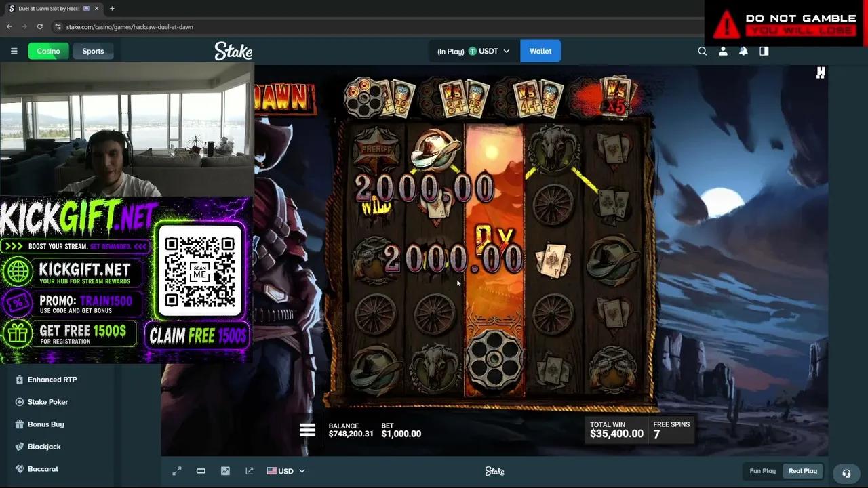This screenshot has width=868, height=488.
Task: Click the Stake logo in header
Action: click(x=233, y=51)
